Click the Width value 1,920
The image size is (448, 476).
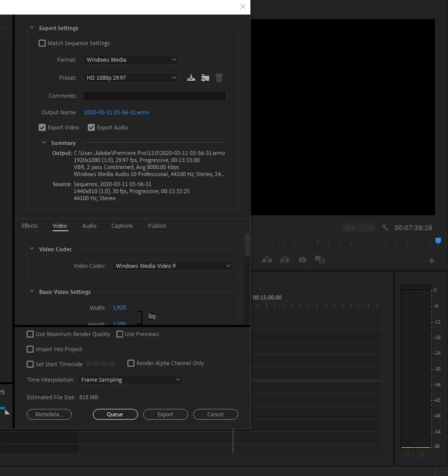119,308
